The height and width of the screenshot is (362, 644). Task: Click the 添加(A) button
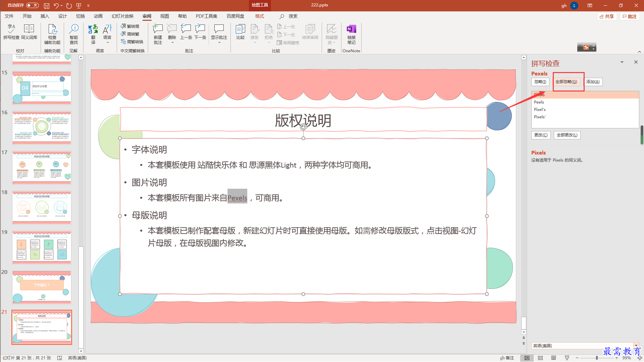(x=593, y=82)
